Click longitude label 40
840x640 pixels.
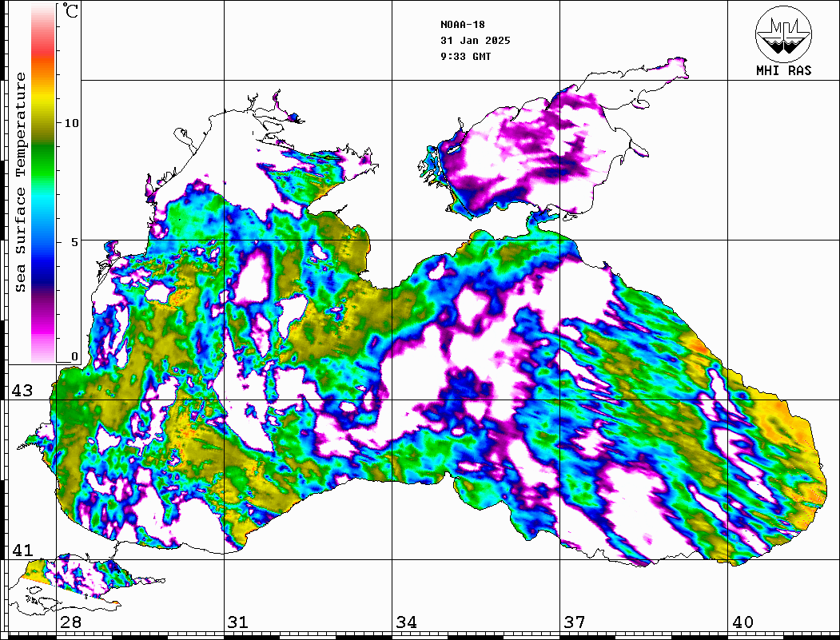[742, 622]
